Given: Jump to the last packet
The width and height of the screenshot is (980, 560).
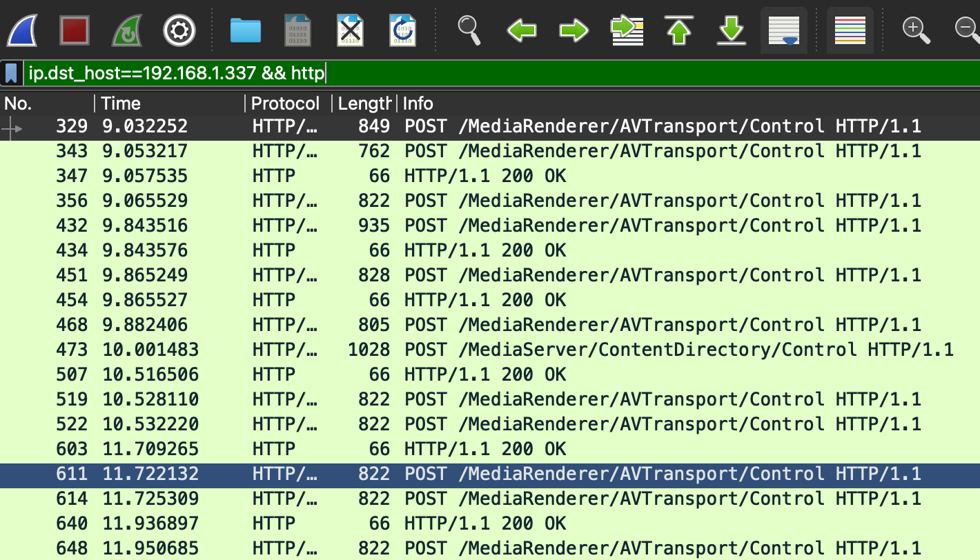Looking at the screenshot, I should [731, 30].
